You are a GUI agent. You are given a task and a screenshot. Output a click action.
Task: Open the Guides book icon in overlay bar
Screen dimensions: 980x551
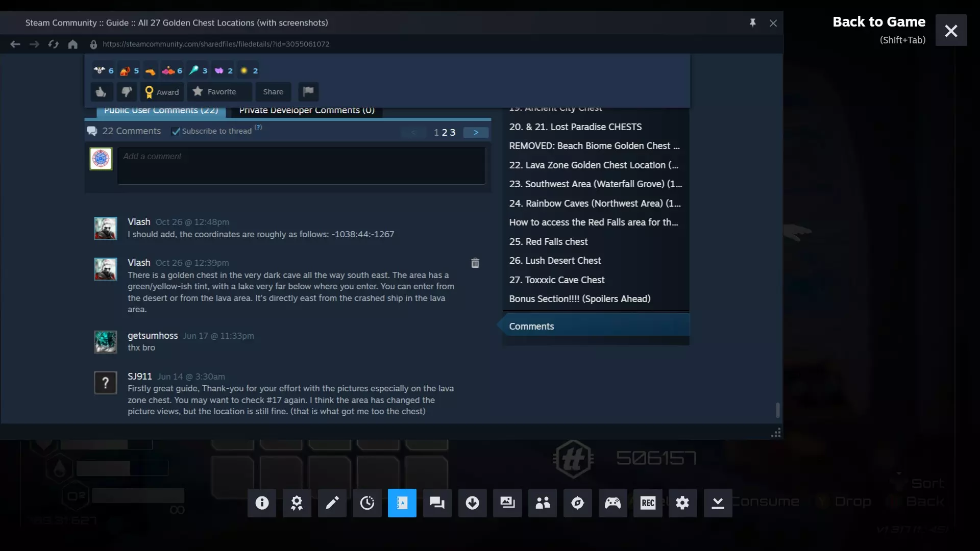coord(402,503)
